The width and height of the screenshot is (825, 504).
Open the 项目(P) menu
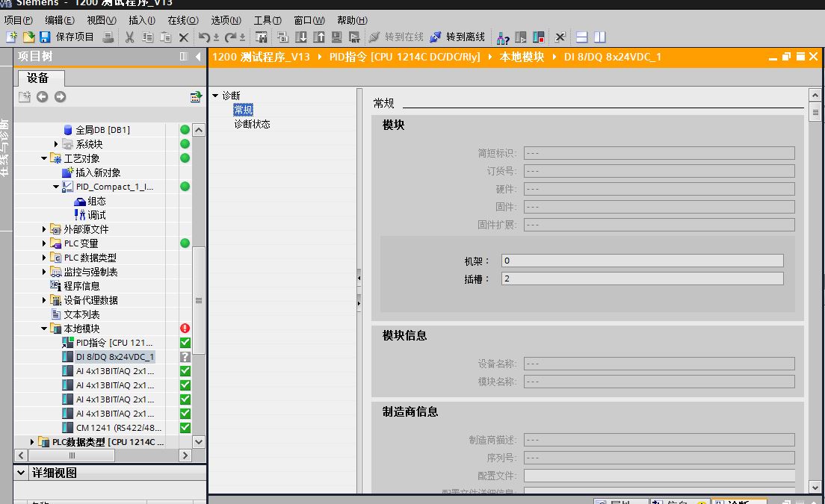[19, 20]
